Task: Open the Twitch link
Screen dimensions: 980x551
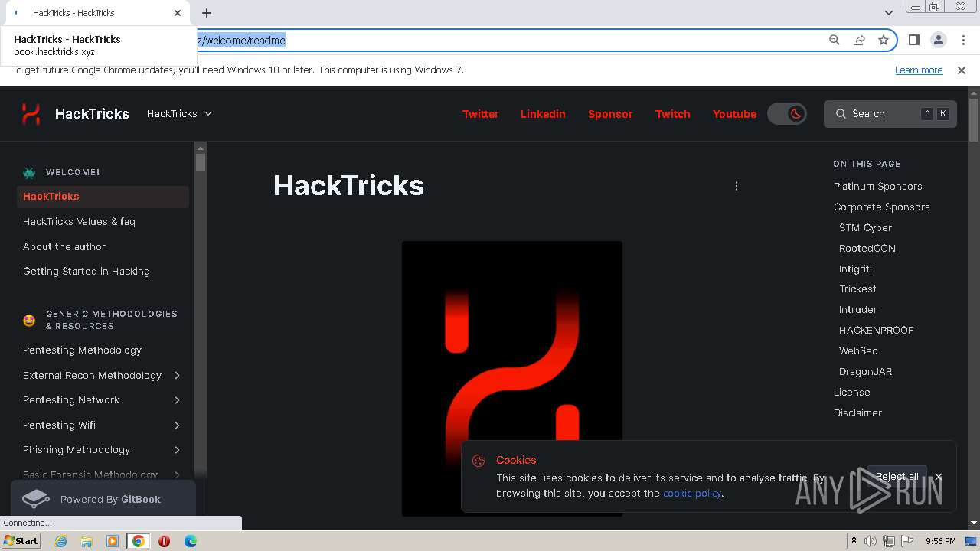Action: coord(673,113)
